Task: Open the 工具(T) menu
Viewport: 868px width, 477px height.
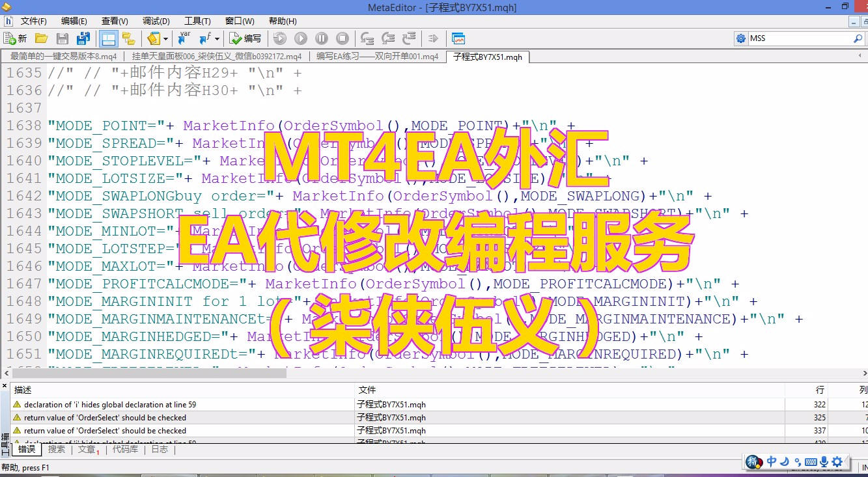Action: click(197, 21)
